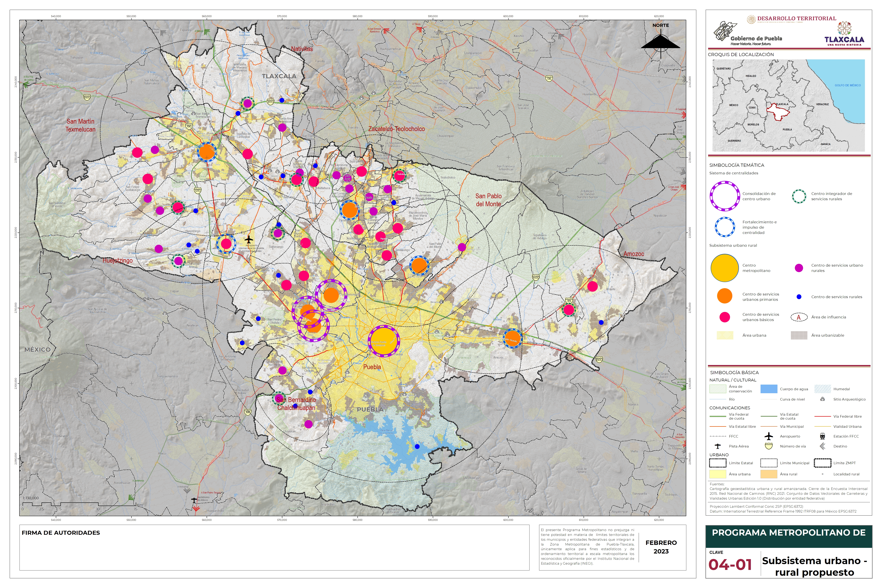Select the Fuentes source note text

click(x=789, y=491)
